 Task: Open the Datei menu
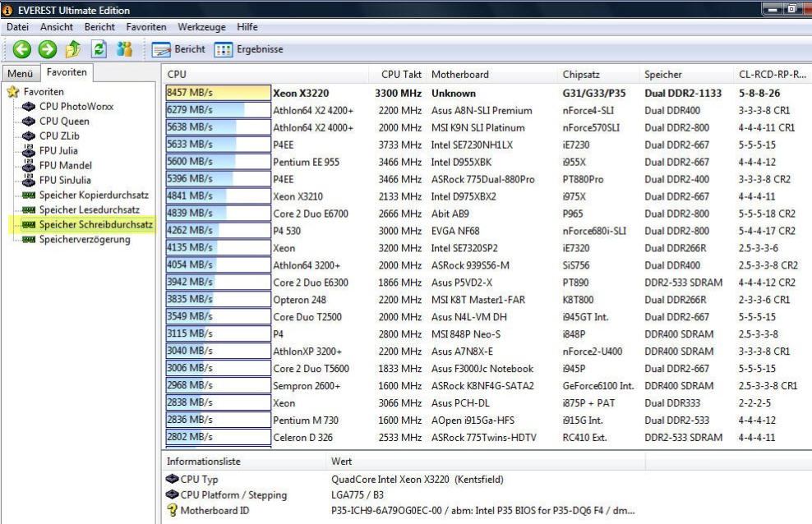pos(17,27)
